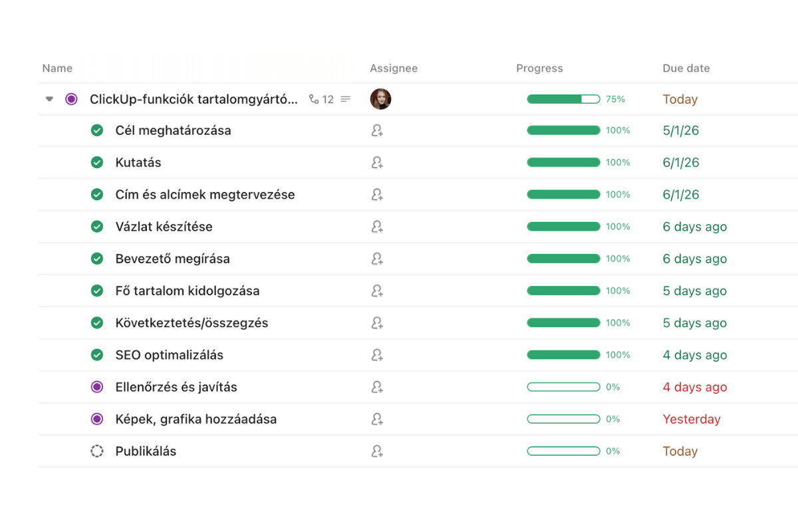Click the Name column header

[x=57, y=68]
